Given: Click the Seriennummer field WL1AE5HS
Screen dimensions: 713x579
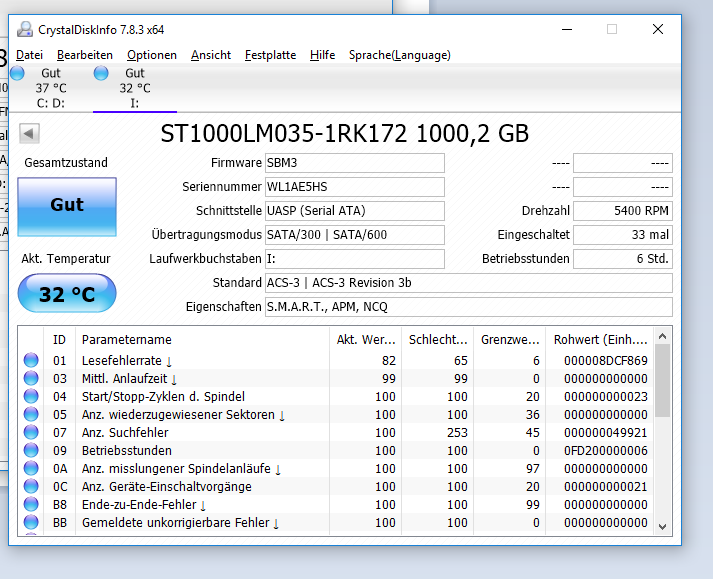Looking at the screenshot, I should point(355,187).
